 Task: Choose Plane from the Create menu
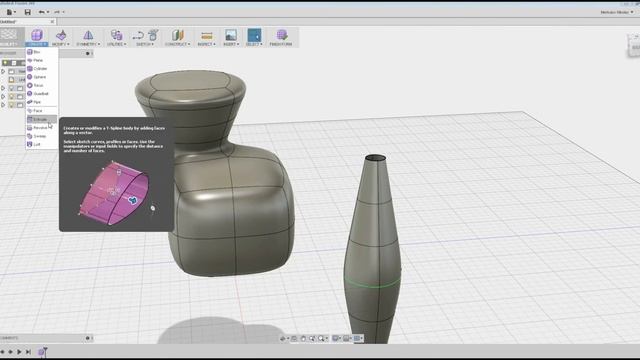[x=42, y=60]
